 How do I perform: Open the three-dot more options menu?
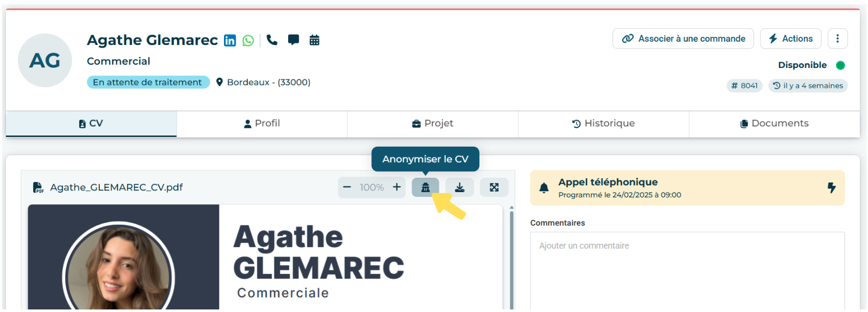coord(838,39)
